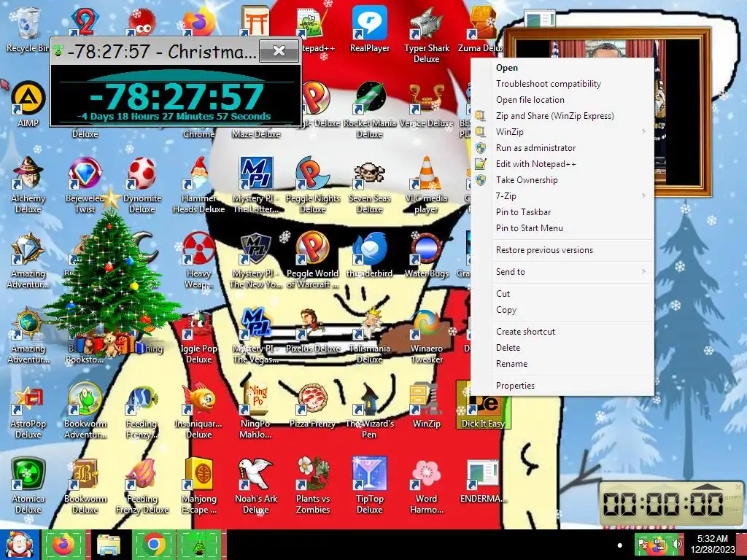Open Insaniquarium Deluxe shortcut
The width and height of the screenshot is (747, 560).
point(198,411)
